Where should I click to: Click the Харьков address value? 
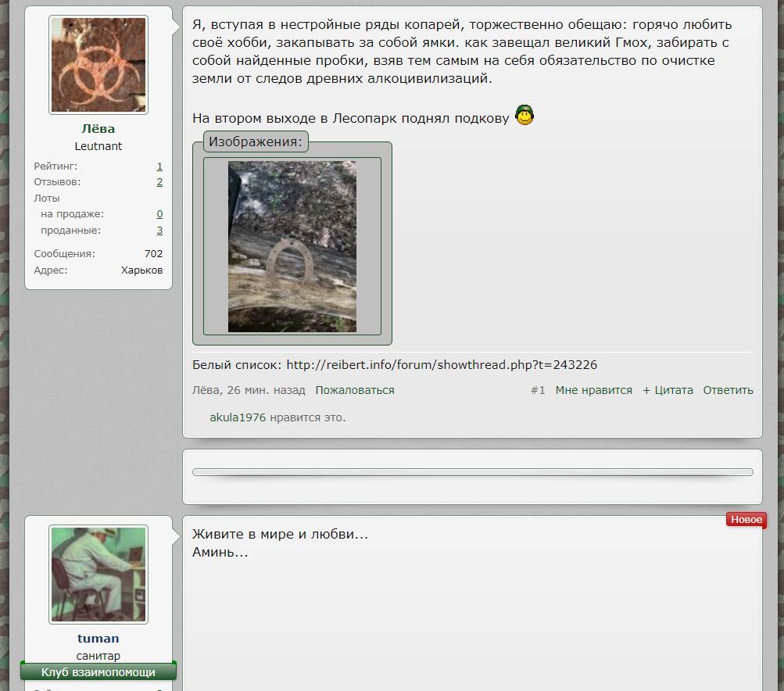pyautogui.click(x=141, y=270)
